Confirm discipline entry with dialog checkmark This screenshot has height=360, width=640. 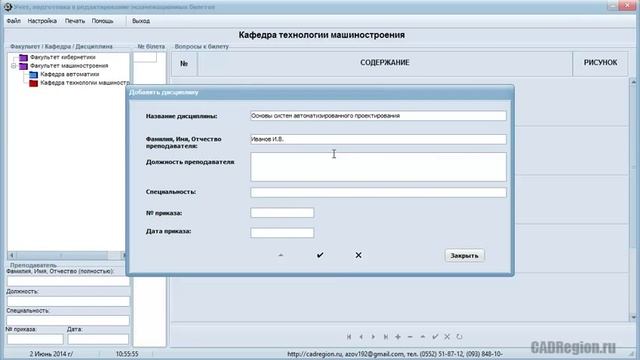[x=320, y=255]
